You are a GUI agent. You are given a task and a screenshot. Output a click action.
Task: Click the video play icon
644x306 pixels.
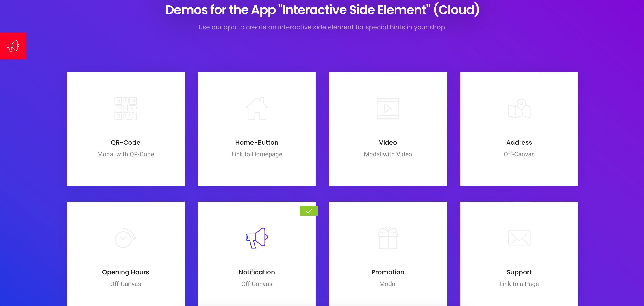pyautogui.click(x=388, y=108)
